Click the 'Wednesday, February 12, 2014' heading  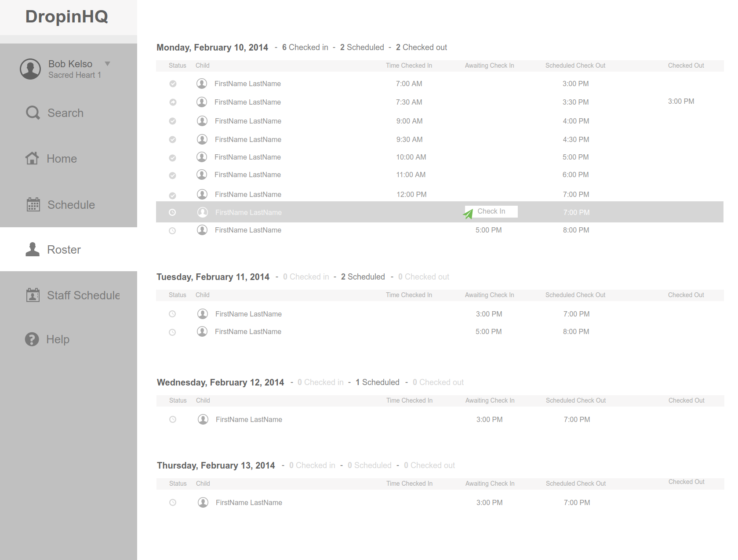pos(220,382)
